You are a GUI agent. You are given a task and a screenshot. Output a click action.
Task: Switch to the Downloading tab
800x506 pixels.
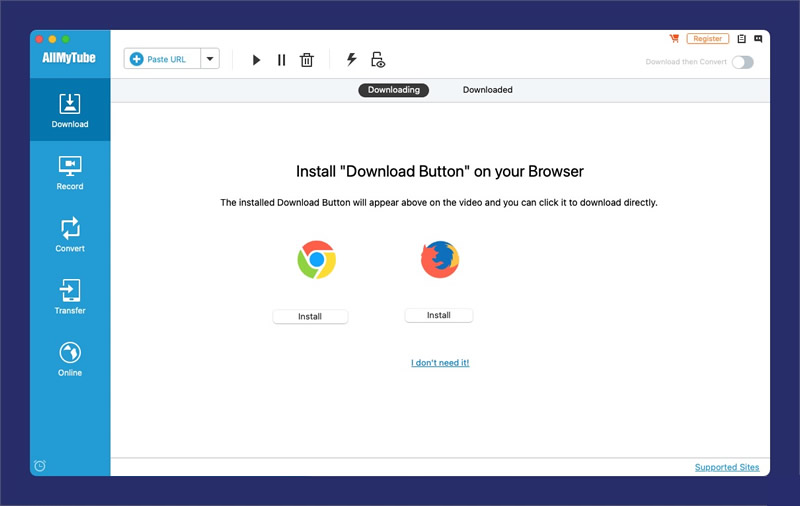[x=393, y=90]
